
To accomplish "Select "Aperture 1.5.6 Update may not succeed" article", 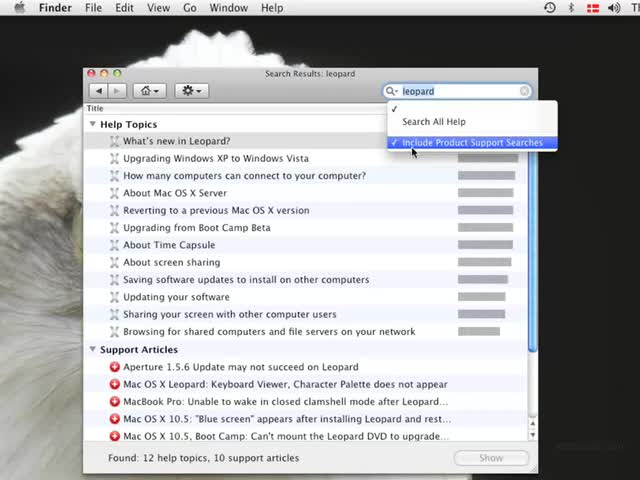I will tap(241, 367).
